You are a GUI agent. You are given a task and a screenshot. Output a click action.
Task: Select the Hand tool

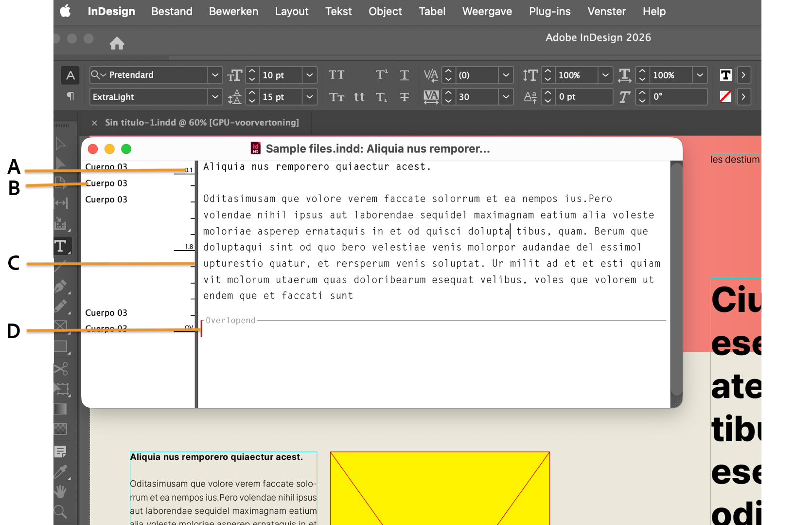pos(61,491)
